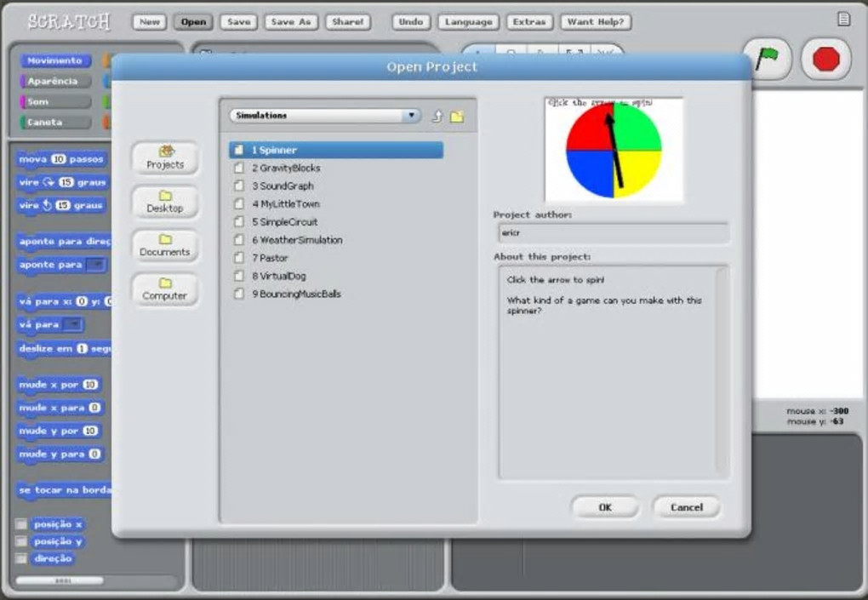Enable the direção checkbox
Viewport: 868px width, 600px height.
pos(21,558)
